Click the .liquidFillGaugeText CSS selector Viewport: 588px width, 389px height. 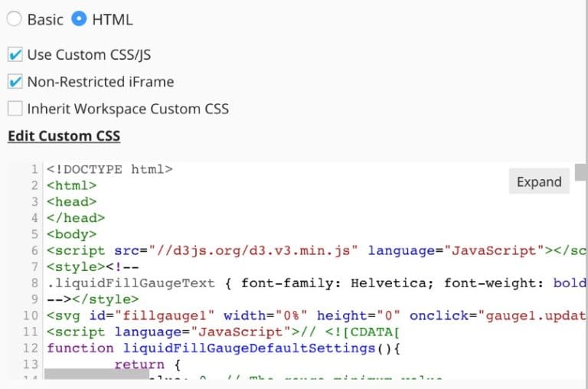pyautogui.click(x=131, y=283)
